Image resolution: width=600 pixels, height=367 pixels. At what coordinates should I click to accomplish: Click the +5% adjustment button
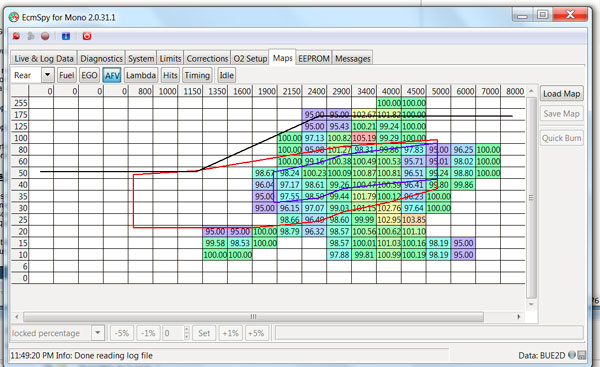coord(256,333)
